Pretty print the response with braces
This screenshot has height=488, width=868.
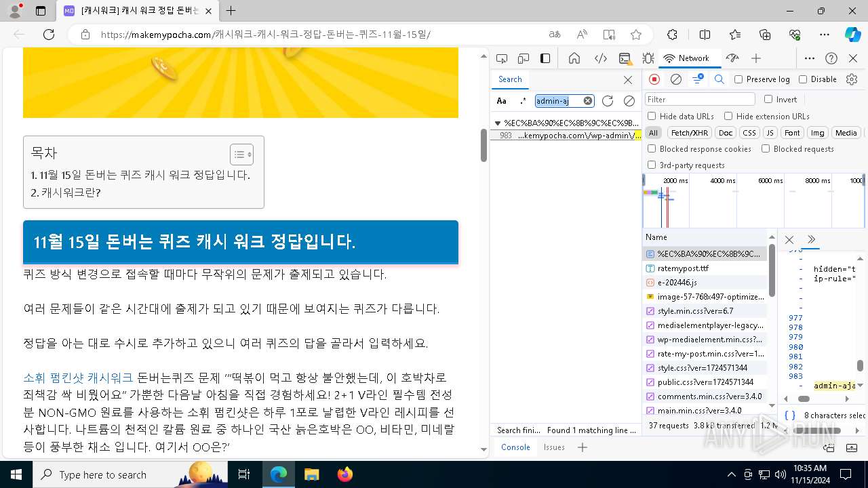pyautogui.click(x=790, y=415)
